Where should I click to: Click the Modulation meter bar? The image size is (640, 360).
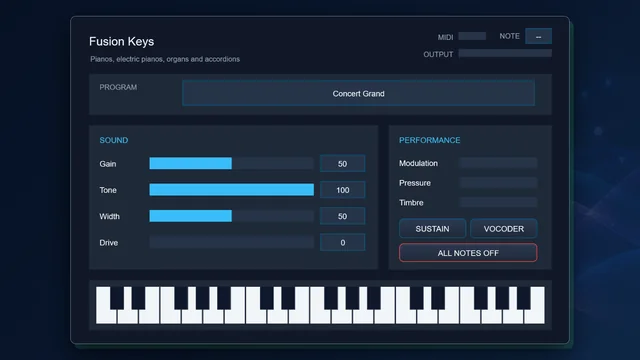tap(498, 163)
